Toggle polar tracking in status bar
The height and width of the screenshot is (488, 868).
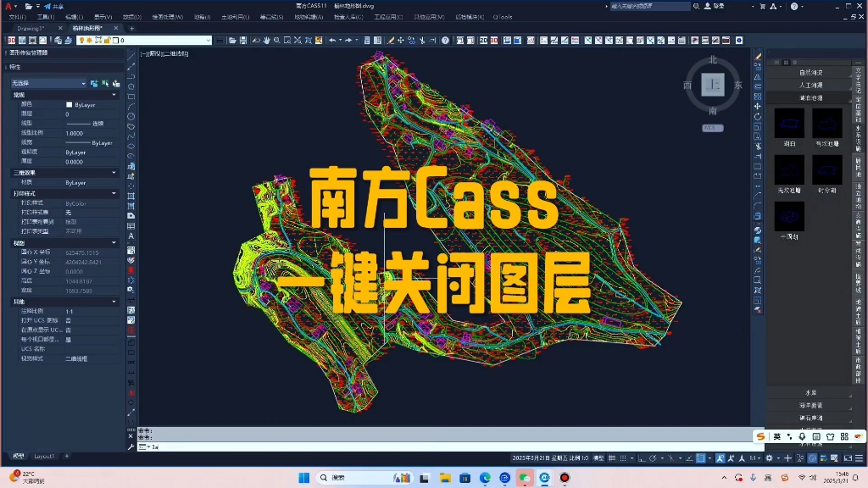pyautogui.click(x=653, y=458)
